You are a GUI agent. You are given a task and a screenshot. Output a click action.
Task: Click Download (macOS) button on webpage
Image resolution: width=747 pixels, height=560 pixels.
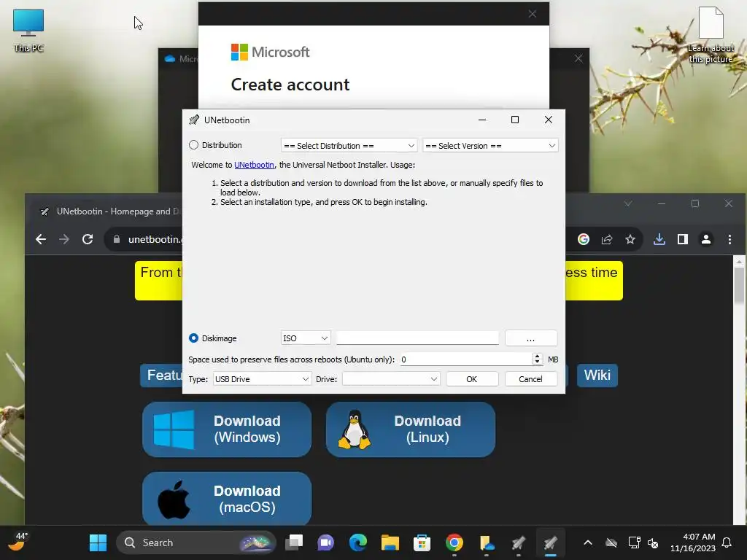coord(227,499)
